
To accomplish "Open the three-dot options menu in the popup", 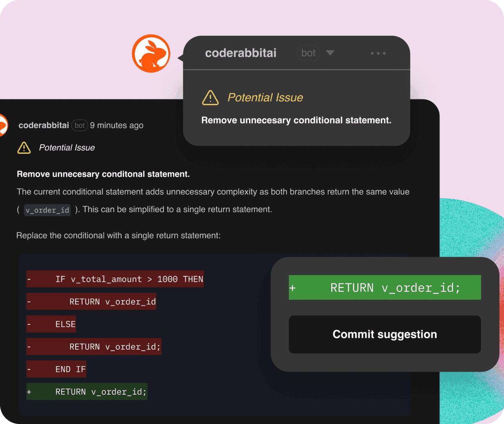I will (378, 53).
